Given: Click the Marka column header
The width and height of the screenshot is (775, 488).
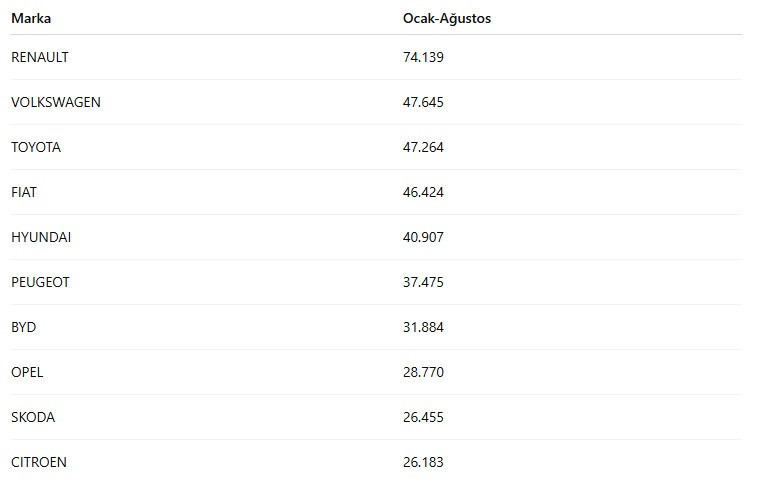Looking at the screenshot, I should pyautogui.click(x=31, y=19).
